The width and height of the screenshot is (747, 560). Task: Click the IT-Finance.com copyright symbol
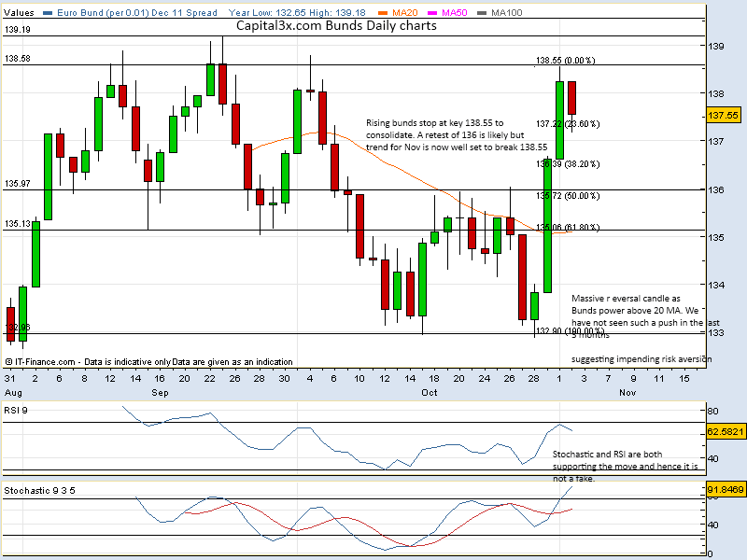click(8, 362)
